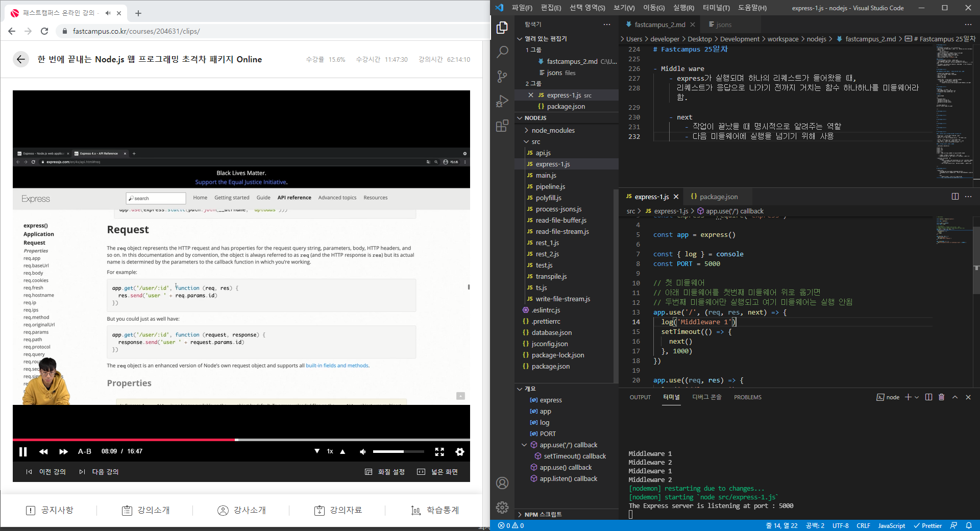Open quality settings (화질 설정)
The image size is (980, 531).
(x=385, y=472)
